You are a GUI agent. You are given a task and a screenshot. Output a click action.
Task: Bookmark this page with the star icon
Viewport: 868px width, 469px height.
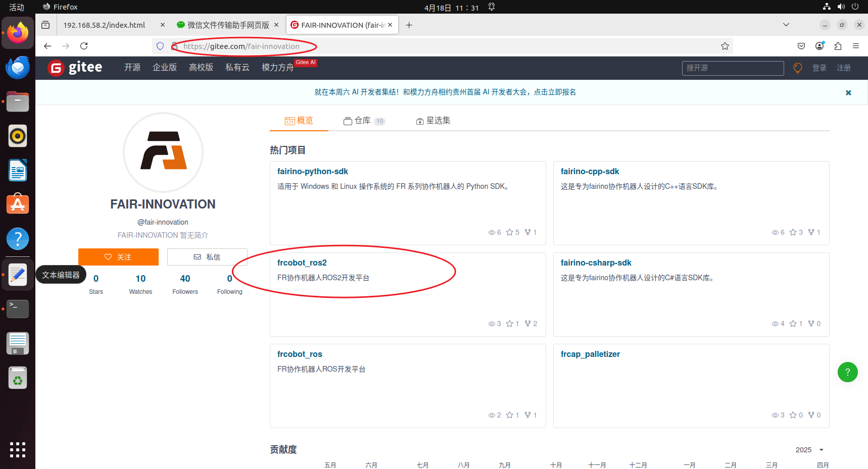coord(725,46)
